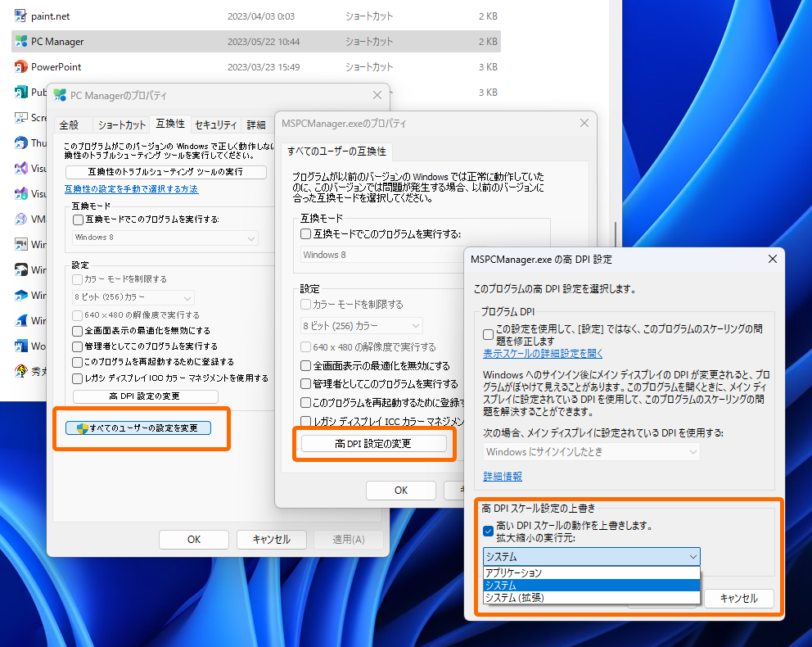
Task: Toggle 互換モード checkbox in PC Manager properties
Action: point(79,219)
